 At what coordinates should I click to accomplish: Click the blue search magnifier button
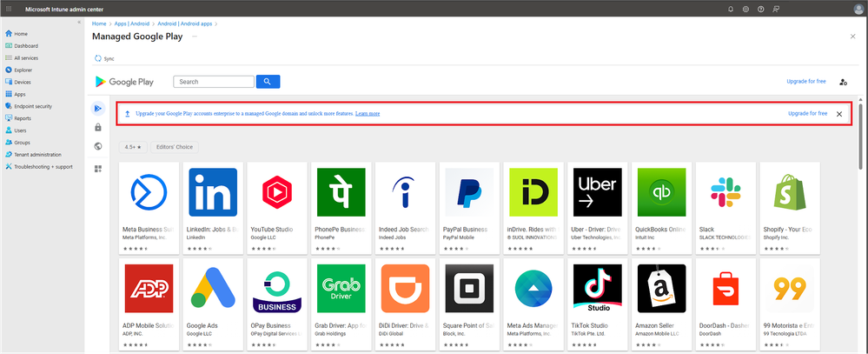[x=268, y=82]
